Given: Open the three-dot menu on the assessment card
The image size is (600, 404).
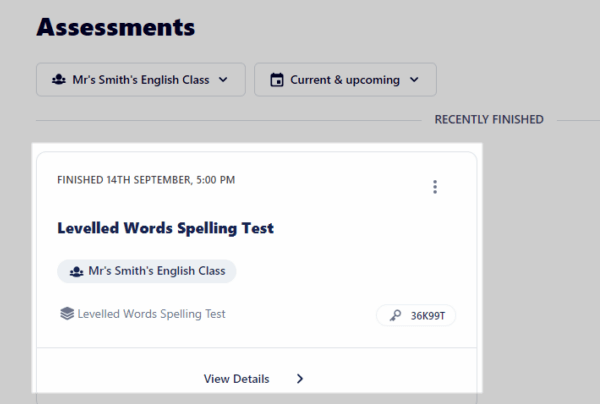Looking at the screenshot, I should tap(435, 187).
